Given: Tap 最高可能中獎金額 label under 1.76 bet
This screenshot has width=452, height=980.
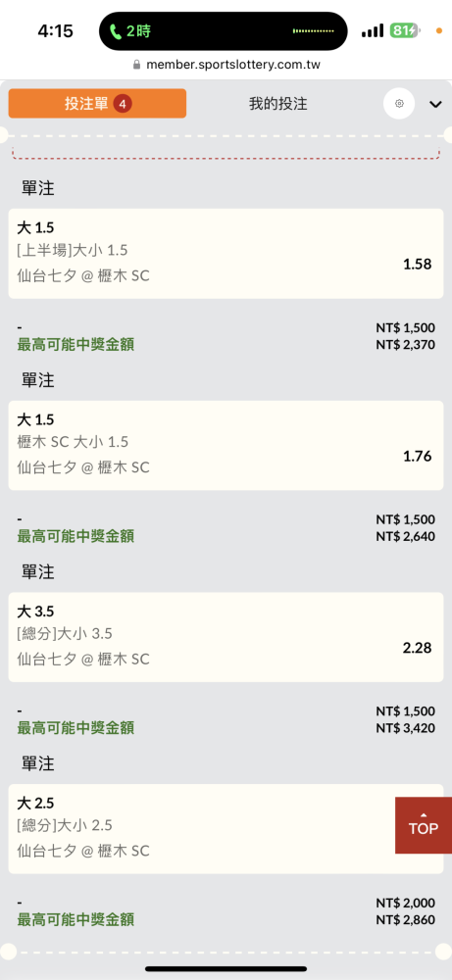Looking at the screenshot, I should coord(75,536).
